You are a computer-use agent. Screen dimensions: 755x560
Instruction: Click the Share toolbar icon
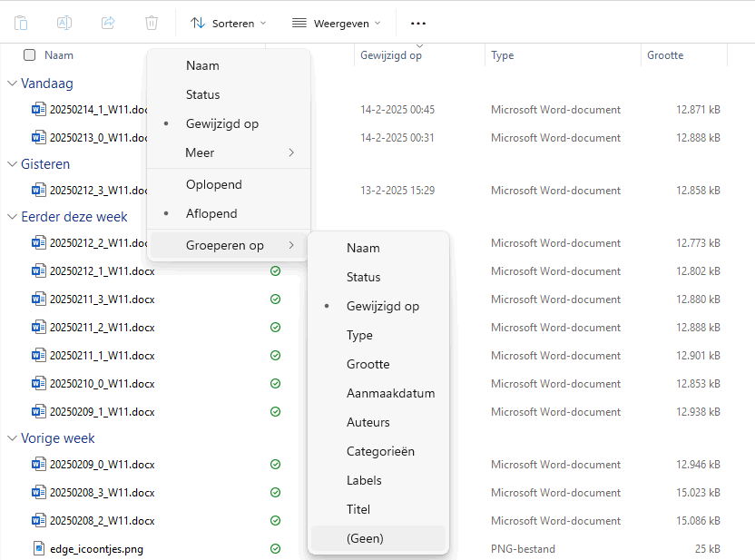(x=108, y=23)
